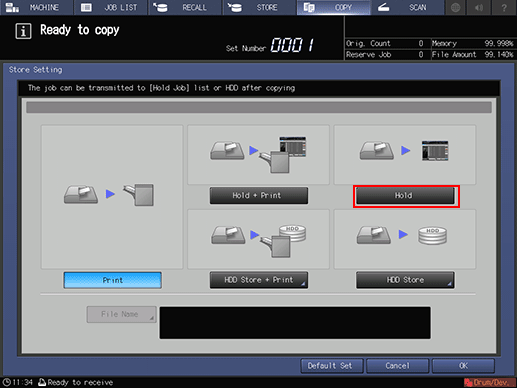The image size is (517, 388).
Task: Click the Store Setting title text
Action: click(36, 70)
